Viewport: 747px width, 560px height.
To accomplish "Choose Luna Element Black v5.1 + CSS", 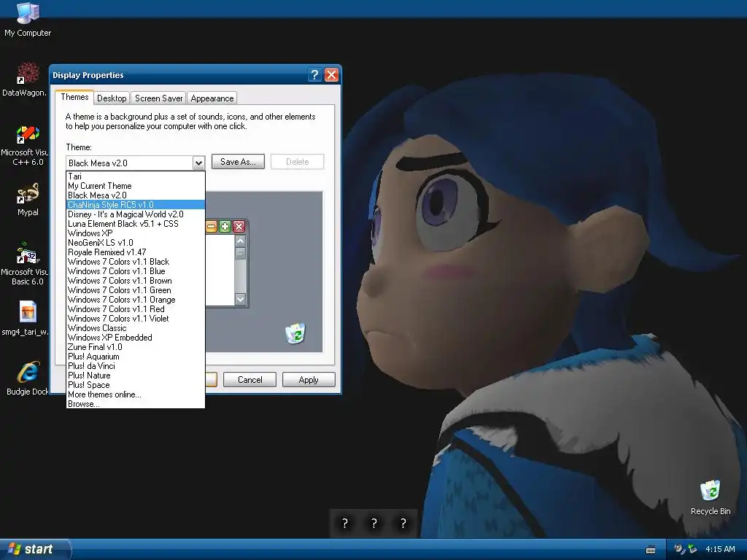I will [135, 224].
